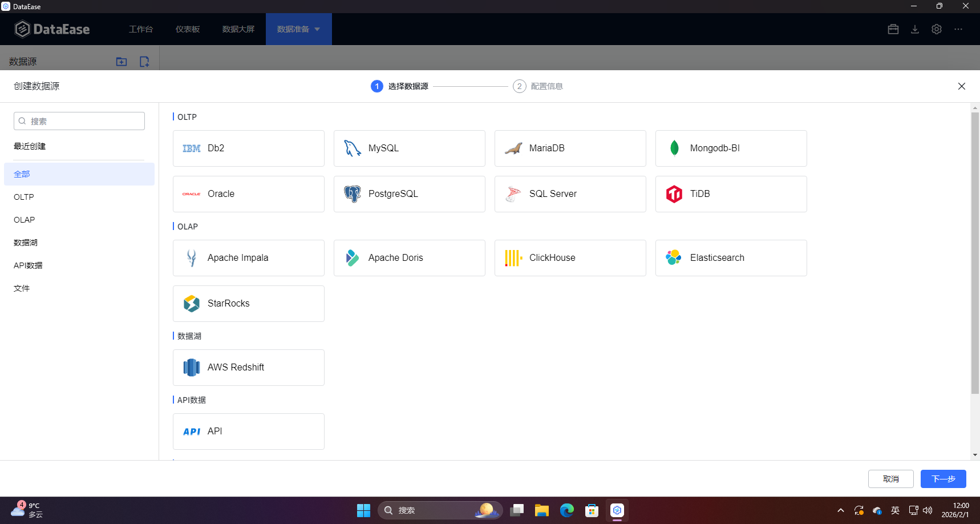Pick the MariaDB data source card

(x=570, y=148)
